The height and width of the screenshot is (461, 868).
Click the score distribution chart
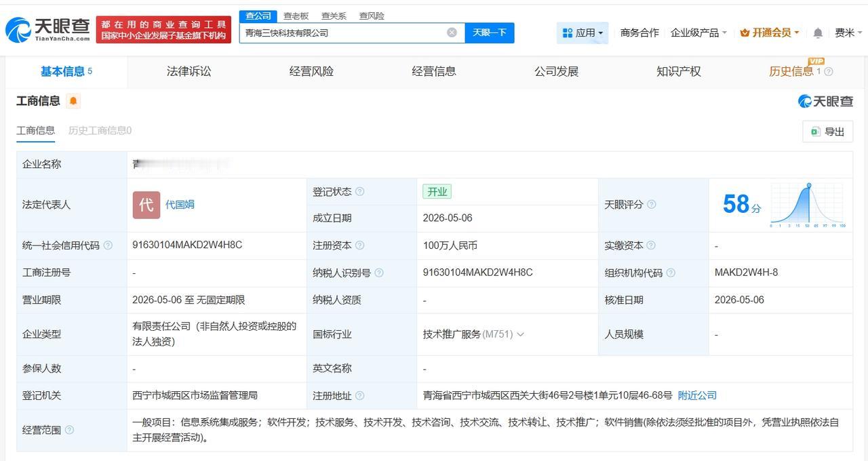point(807,205)
